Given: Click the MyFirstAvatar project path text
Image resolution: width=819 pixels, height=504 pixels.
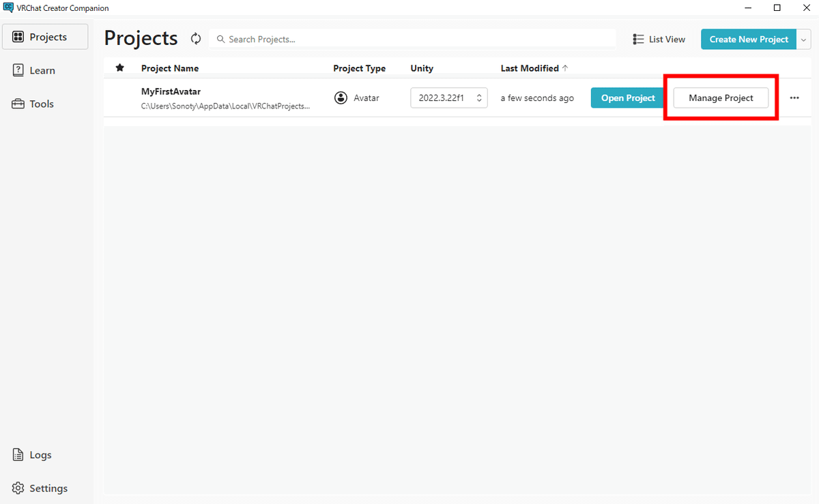Looking at the screenshot, I should click(x=225, y=106).
